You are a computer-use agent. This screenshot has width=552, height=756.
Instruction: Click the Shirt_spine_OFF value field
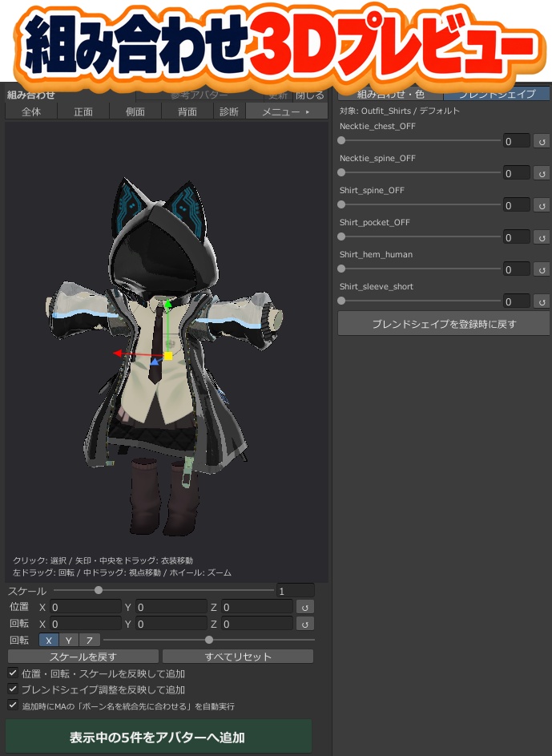517,205
